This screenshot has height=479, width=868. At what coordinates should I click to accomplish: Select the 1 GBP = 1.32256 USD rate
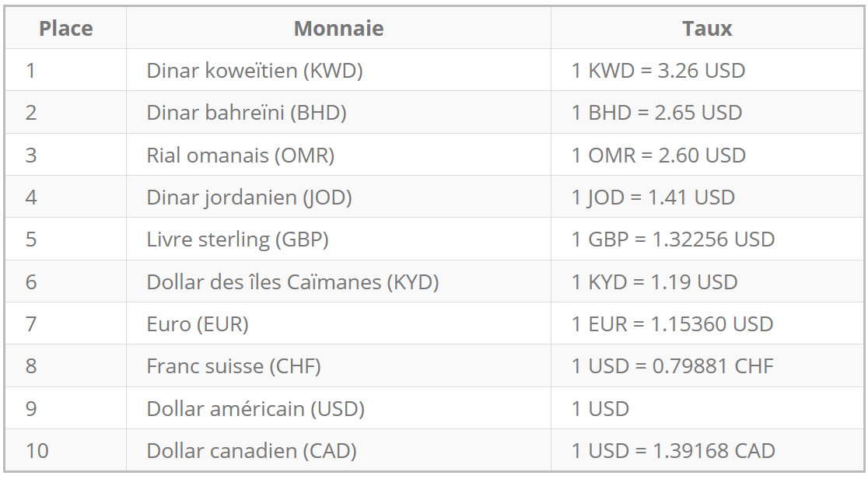point(673,239)
